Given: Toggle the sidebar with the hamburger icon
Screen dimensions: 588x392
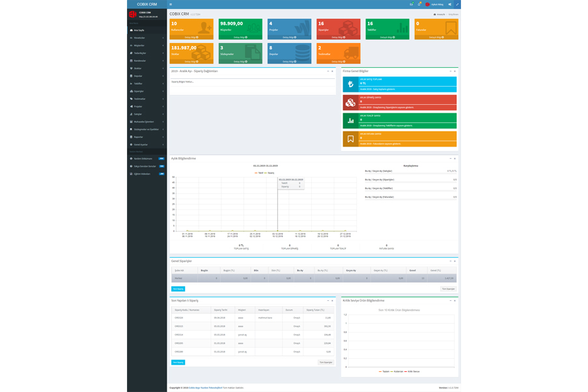Looking at the screenshot, I should [171, 5].
